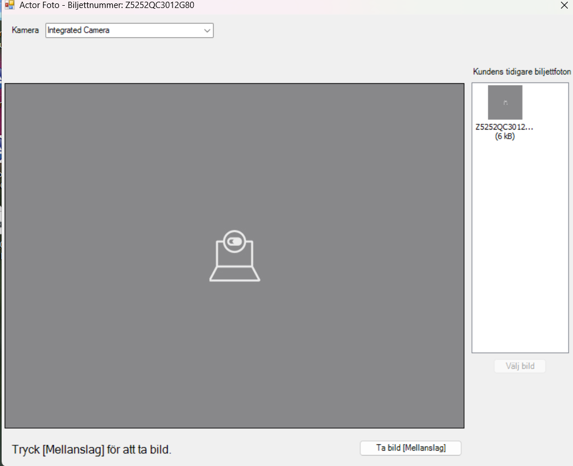The image size is (573, 466).
Task: Click the Actor Foto app icon in title bar
Action: (10, 5)
